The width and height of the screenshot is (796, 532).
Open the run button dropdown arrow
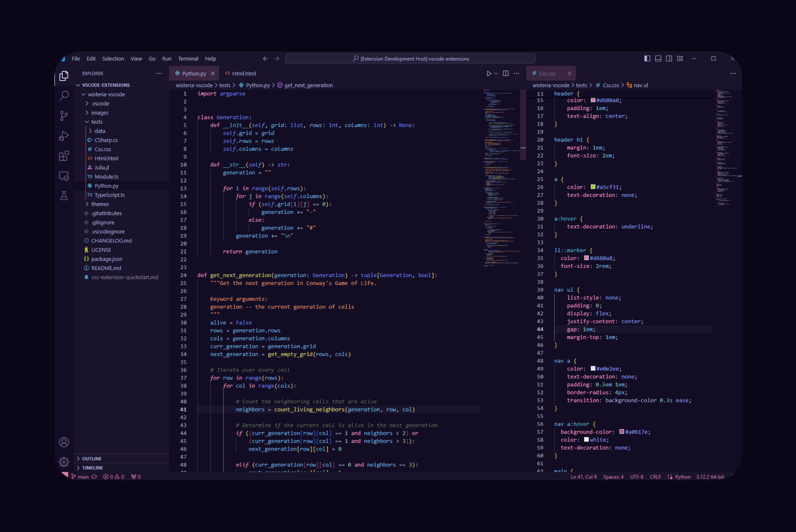point(496,74)
